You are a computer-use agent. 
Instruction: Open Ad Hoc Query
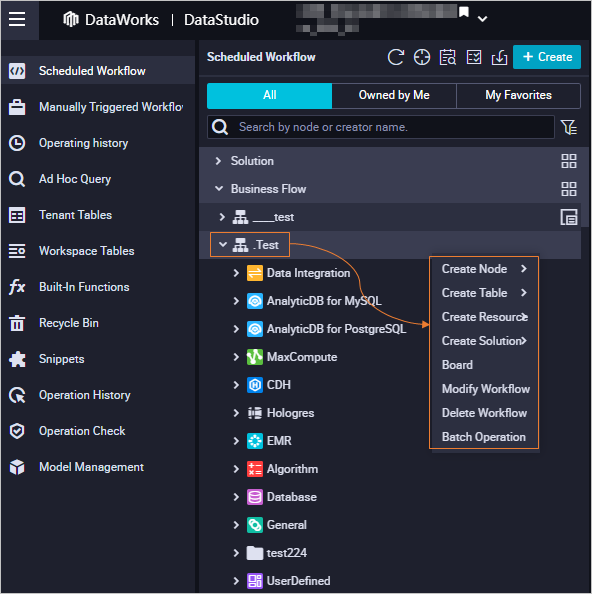pos(98,179)
